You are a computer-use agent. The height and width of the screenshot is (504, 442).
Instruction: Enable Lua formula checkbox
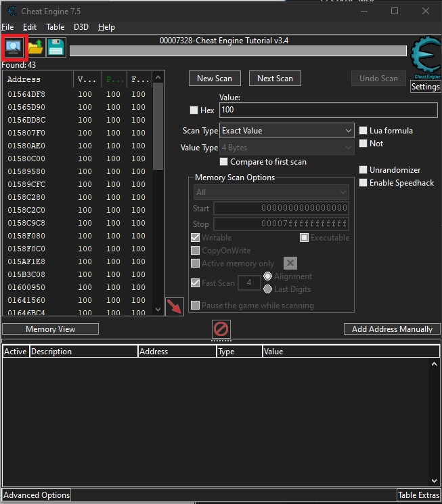coord(363,131)
